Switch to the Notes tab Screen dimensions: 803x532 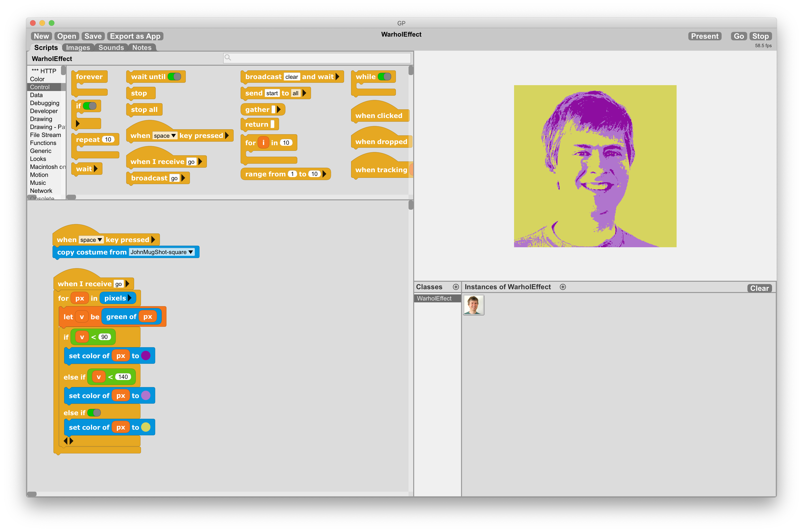click(142, 47)
